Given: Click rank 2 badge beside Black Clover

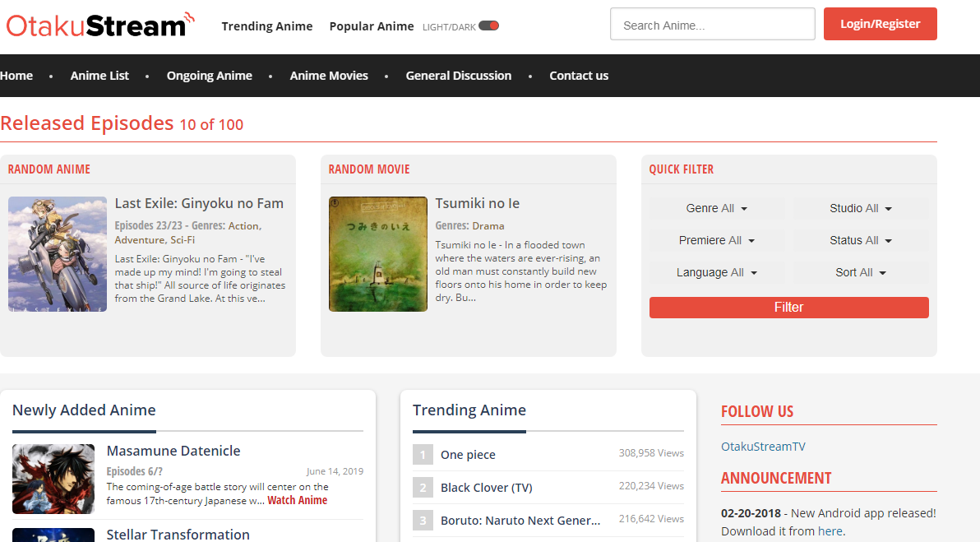Looking at the screenshot, I should (x=423, y=487).
